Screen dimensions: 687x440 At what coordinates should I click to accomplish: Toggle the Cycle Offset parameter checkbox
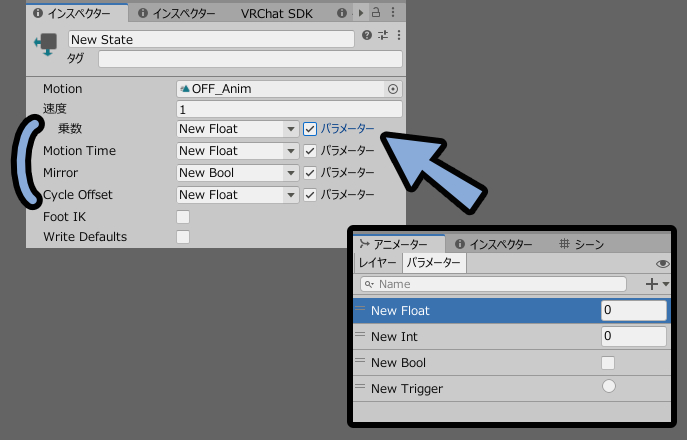[x=310, y=195]
